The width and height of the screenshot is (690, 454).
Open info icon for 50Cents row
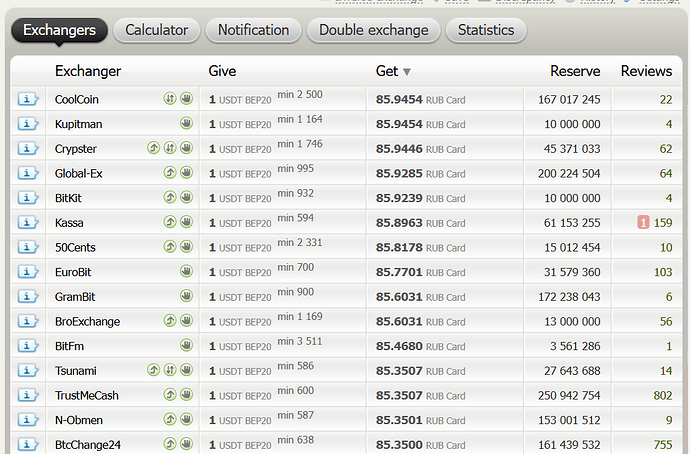(28, 247)
